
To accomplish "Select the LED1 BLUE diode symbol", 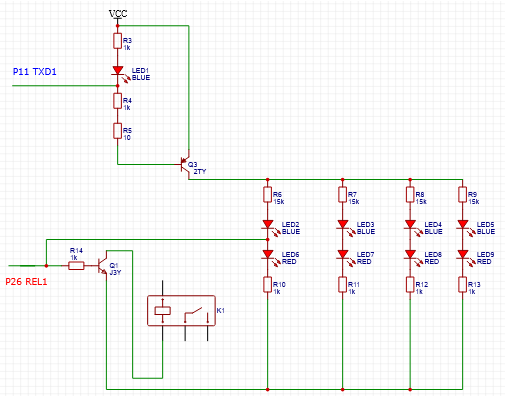I will pos(118,71).
